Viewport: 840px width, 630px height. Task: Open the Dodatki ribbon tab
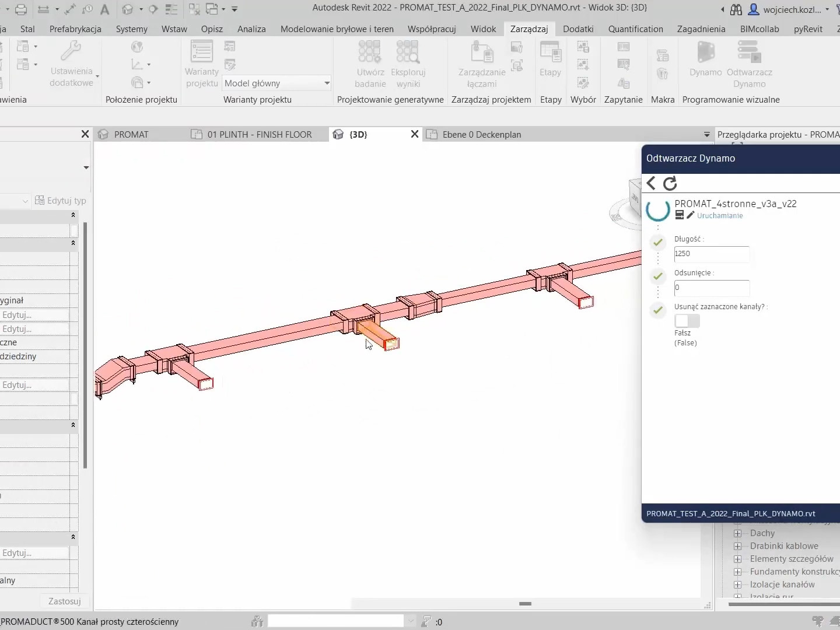point(578,29)
